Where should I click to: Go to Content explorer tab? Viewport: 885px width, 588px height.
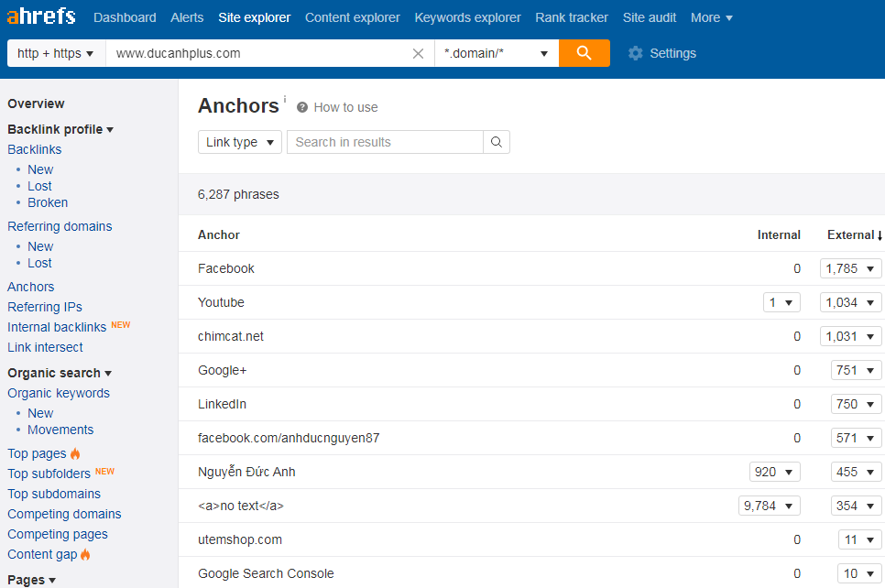352,17
